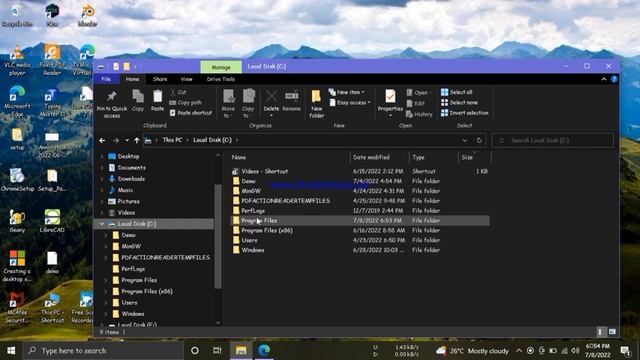
Task: Switch to details view button
Action: tap(600, 332)
